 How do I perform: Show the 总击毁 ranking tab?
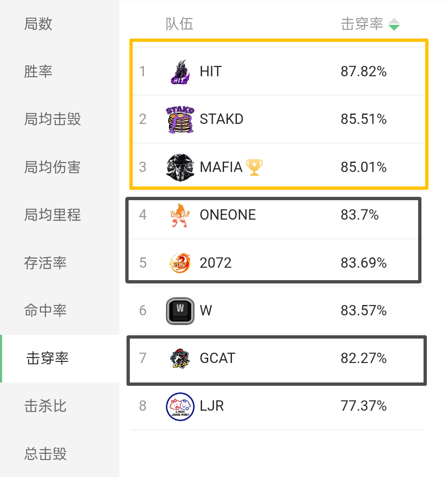coord(45,454)
